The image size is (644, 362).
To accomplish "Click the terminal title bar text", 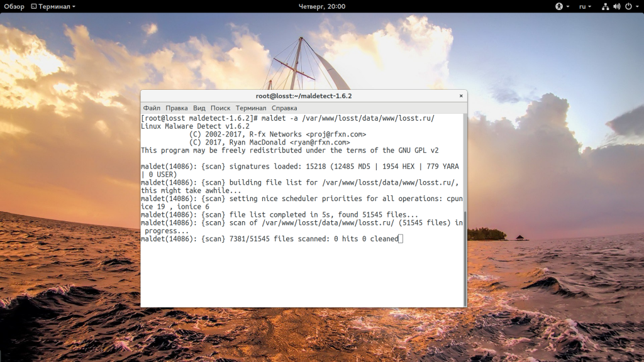I will click(303, 96).
